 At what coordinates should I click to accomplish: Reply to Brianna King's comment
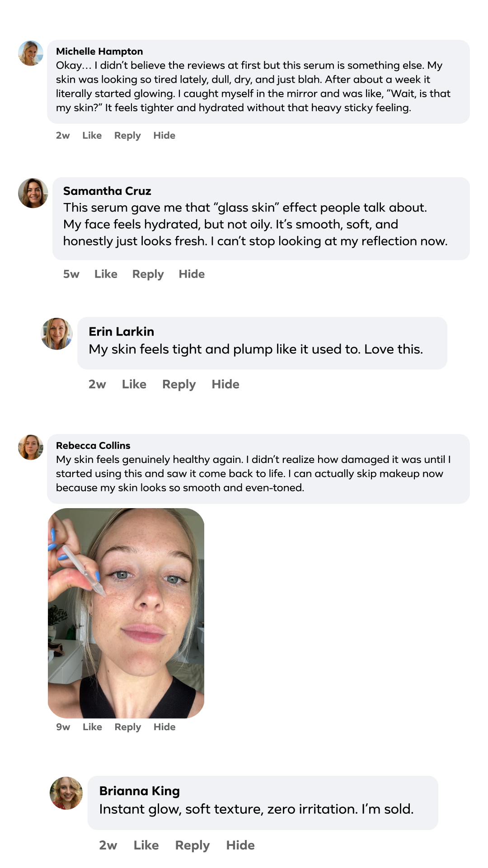click(x=192, y=845)
